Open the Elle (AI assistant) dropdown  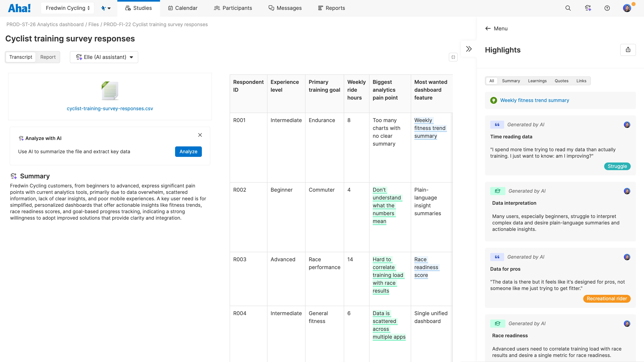pos(104,57)
